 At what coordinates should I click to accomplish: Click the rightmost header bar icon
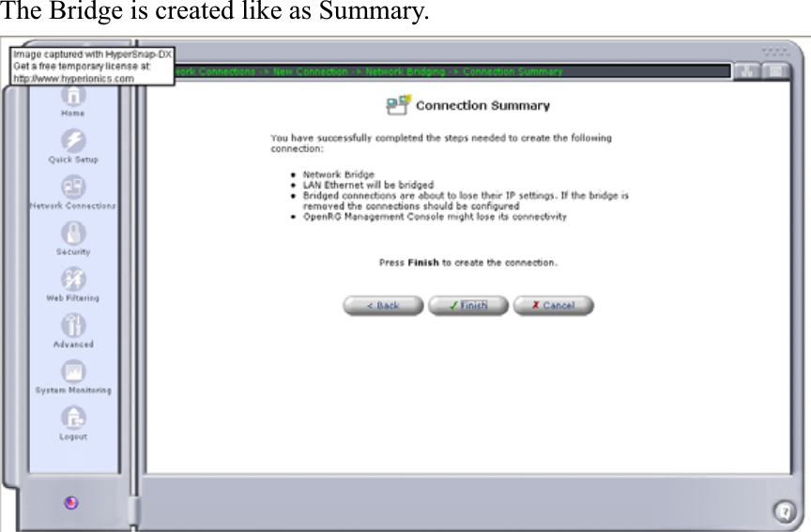point(776,71)
